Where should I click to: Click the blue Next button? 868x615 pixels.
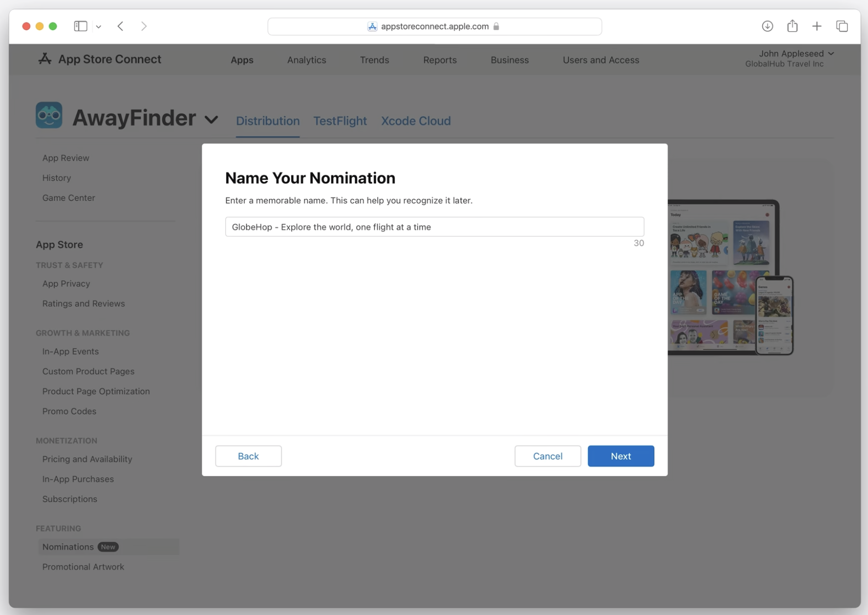click(621, 456)
